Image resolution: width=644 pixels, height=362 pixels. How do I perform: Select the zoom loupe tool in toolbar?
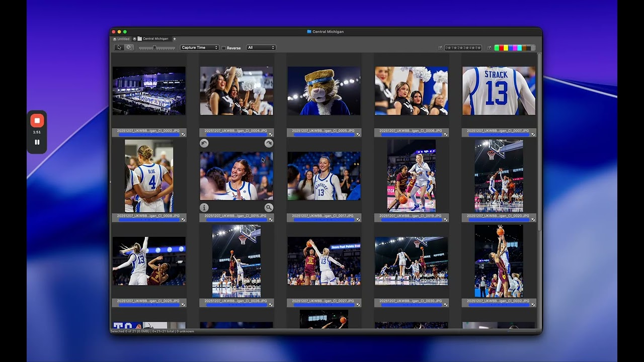[129, 48]
